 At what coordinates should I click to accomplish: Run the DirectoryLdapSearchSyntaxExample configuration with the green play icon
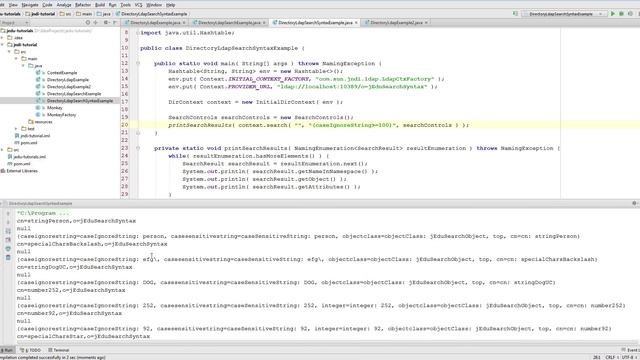pos(613,14)
